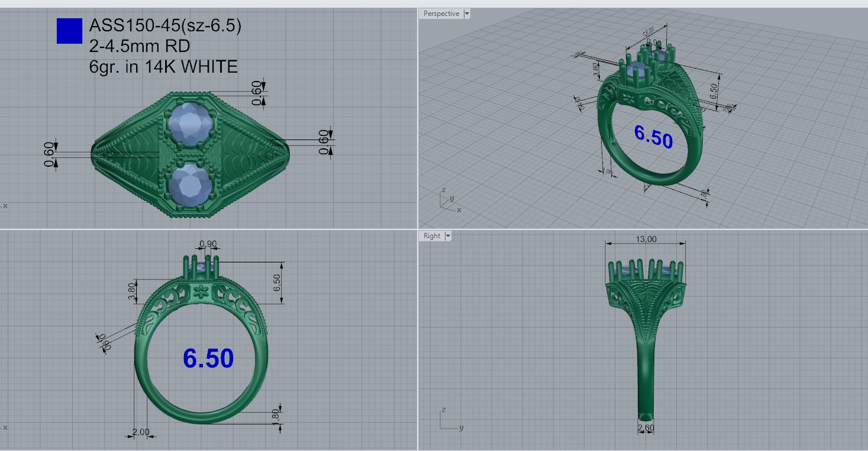The image size is (868, 451).
Task: Click the blue '6.50' size text in front view
Action: click(x=208, y=358)
